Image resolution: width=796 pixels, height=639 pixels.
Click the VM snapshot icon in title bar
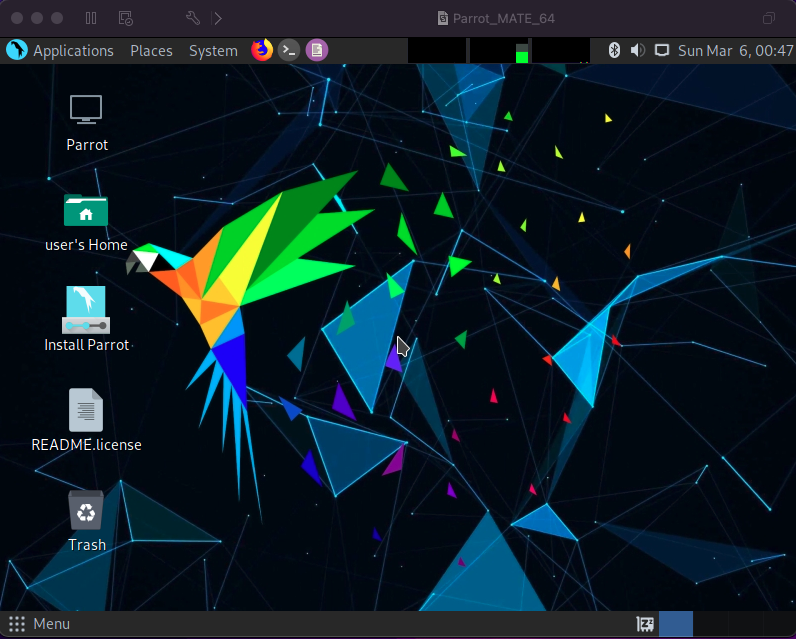pos(125,18)
